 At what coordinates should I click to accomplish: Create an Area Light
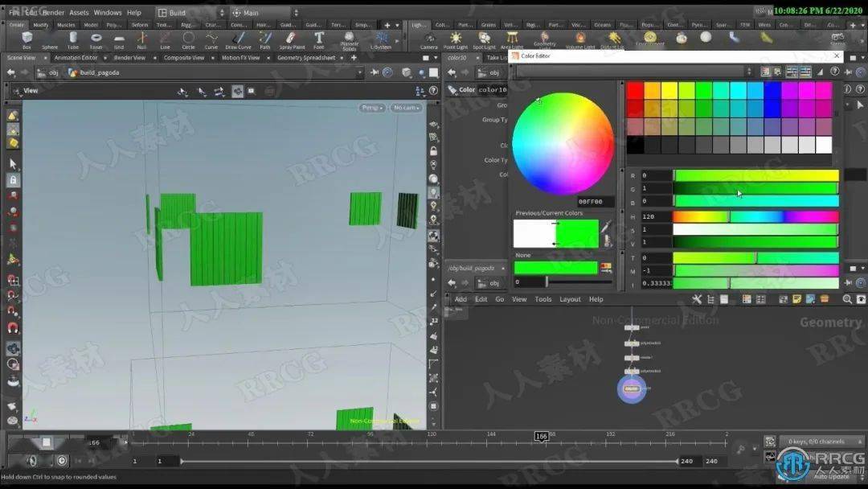tap(512, 40)
